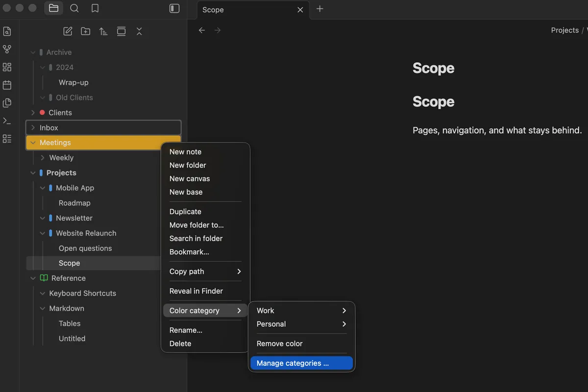This screenshot has width=588, height=392.
Task: Open the Untitled note
Action: pyautogui.click(x=72, y=339)
